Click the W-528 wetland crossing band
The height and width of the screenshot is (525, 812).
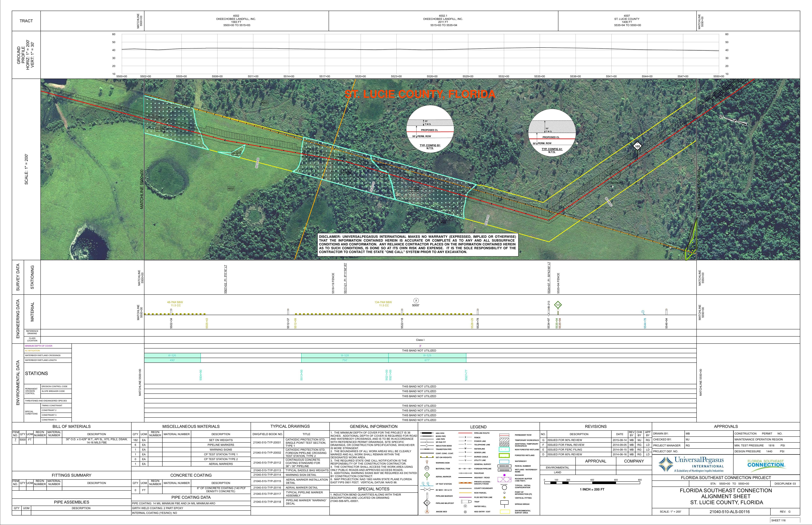pyautogui.click(x=345, y=356)
